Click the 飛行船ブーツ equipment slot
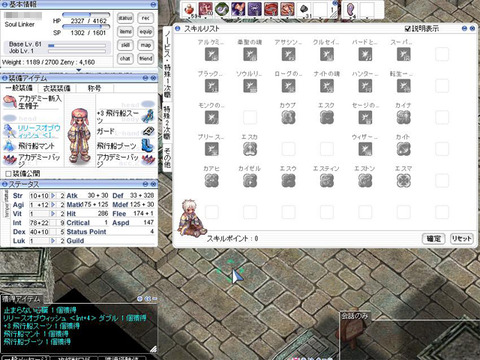 click(125, 146)
